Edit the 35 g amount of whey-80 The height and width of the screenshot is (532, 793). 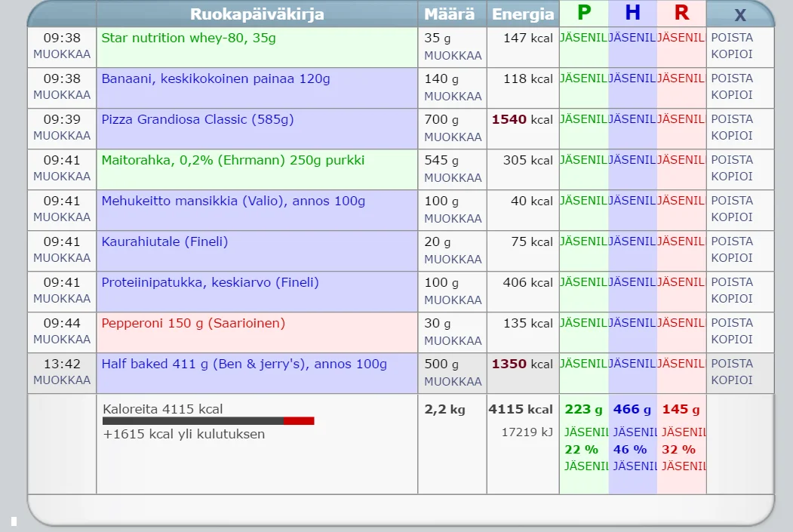453,55
